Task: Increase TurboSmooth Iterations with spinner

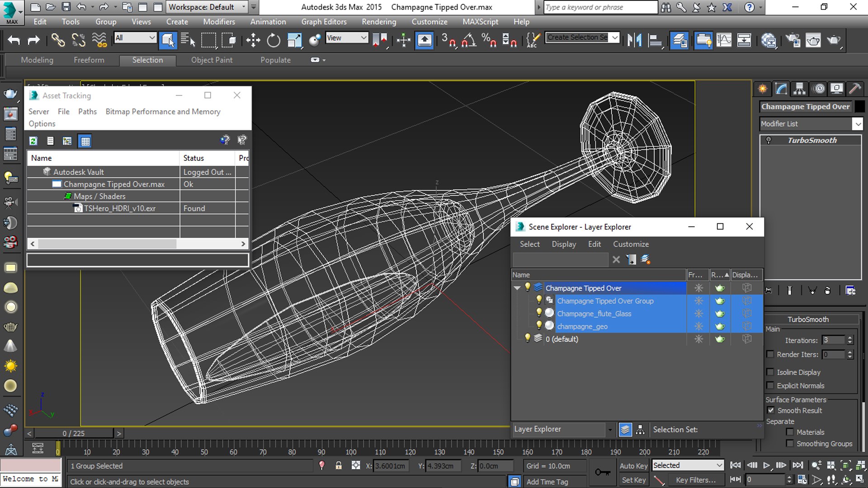Action: click(850, 338)
